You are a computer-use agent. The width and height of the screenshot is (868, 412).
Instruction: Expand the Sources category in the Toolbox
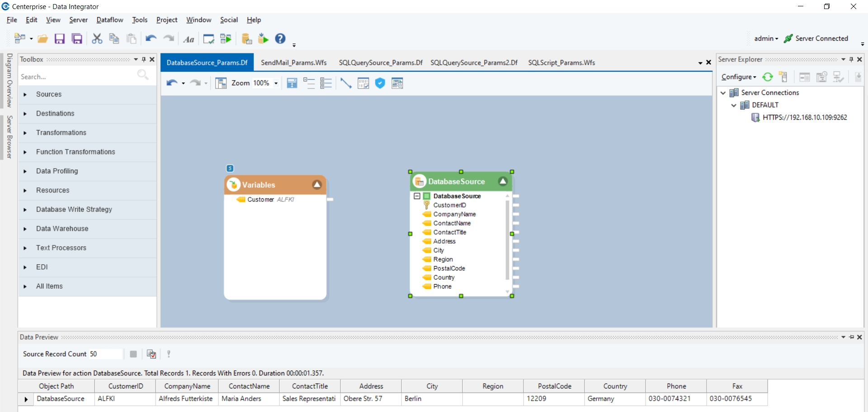point(25,94)
